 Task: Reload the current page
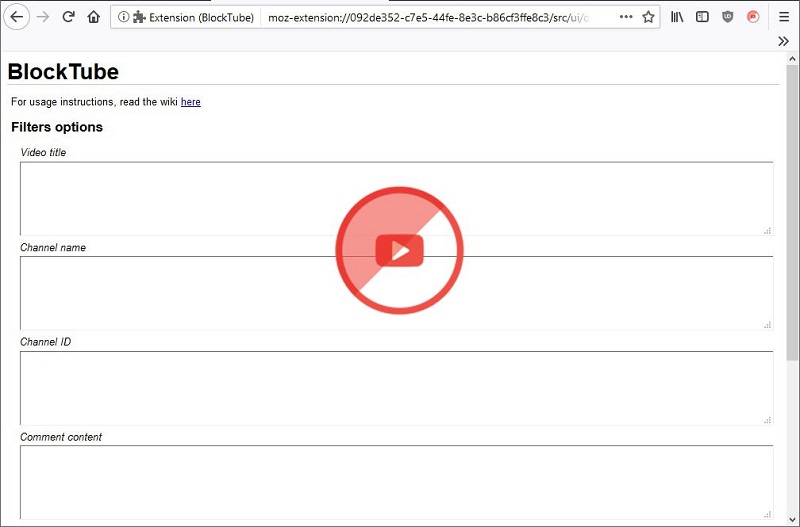pyautogui.click(x=69, y=17)
